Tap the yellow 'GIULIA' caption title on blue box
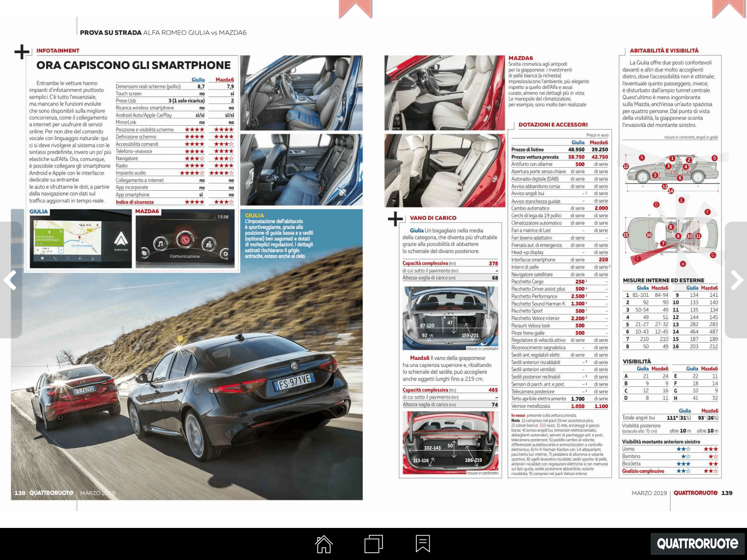Image resolution: width=747 pixels, height=560 pixels. (254, 215)
